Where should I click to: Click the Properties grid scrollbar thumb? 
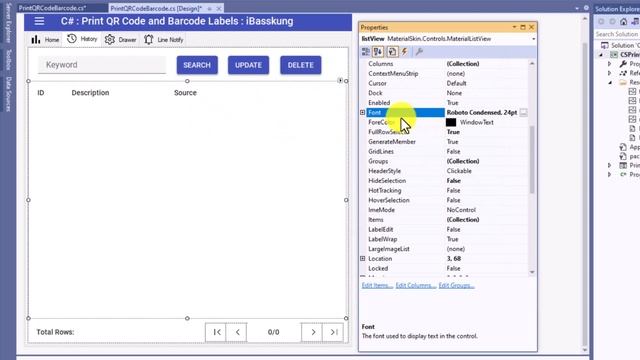[531, 159]
